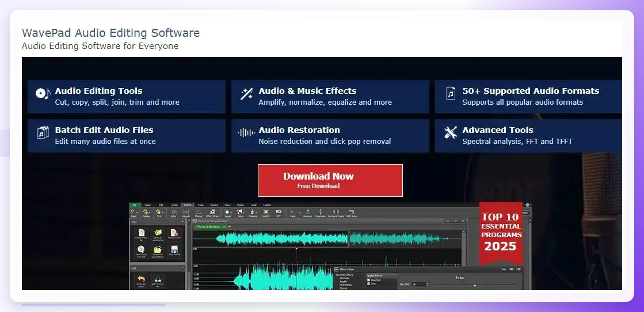
Task: Toggle the Echo checkbox in Applied Effects
Action: tap(368, 284)
